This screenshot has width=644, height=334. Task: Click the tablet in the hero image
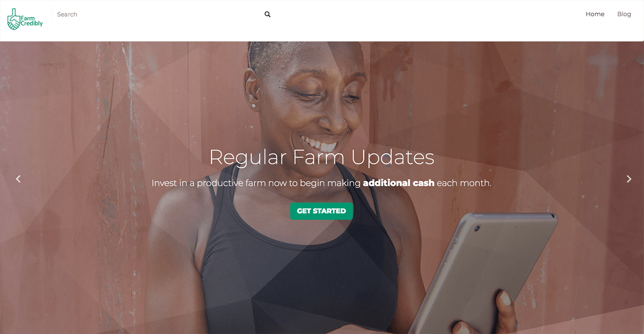[x=483, y=272]
